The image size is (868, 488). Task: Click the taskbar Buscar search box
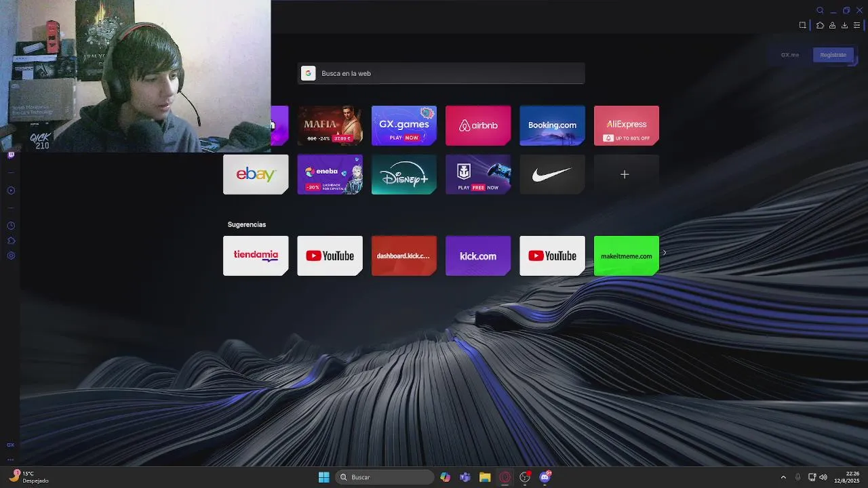[384, 477]
